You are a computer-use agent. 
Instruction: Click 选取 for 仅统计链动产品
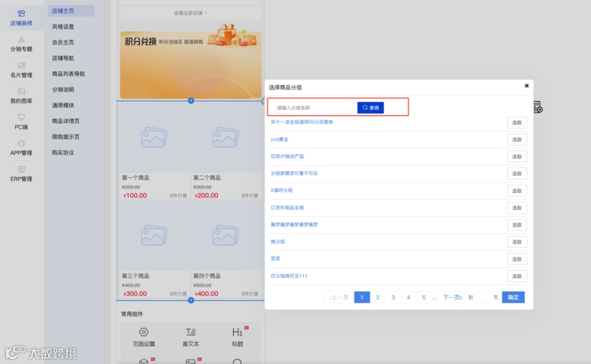517,157
